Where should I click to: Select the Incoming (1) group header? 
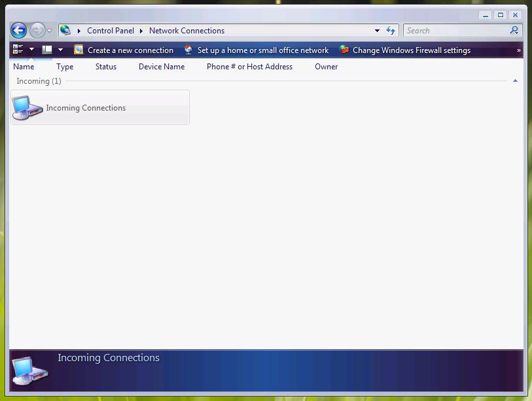point(39,81)
